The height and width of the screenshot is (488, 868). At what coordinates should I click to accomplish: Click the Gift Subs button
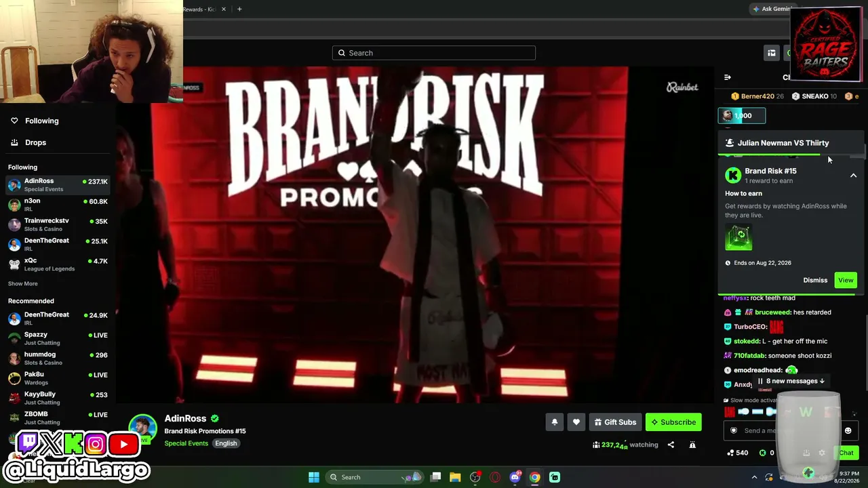[x=615, y=422]
